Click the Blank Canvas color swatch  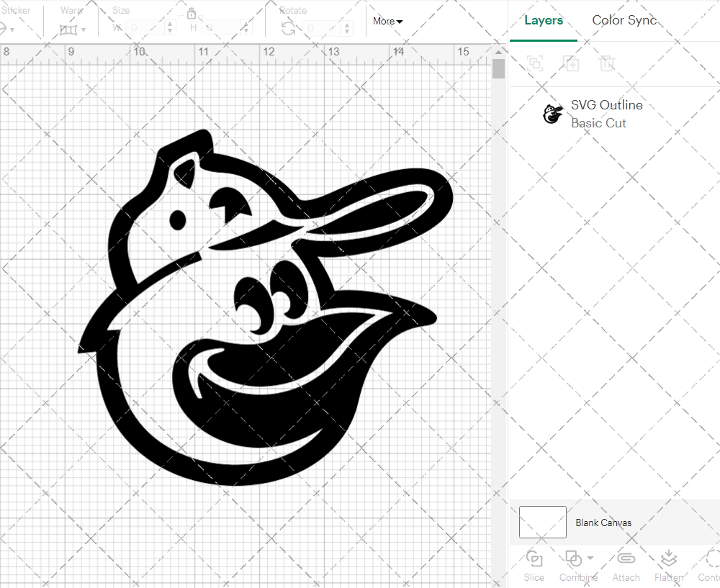pyautogui.click(x=542, y=523)
